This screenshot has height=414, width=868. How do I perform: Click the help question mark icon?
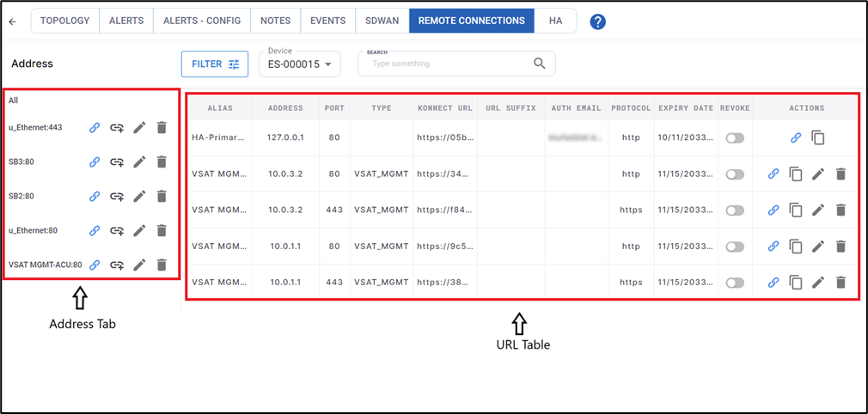[x=597, y=21]
